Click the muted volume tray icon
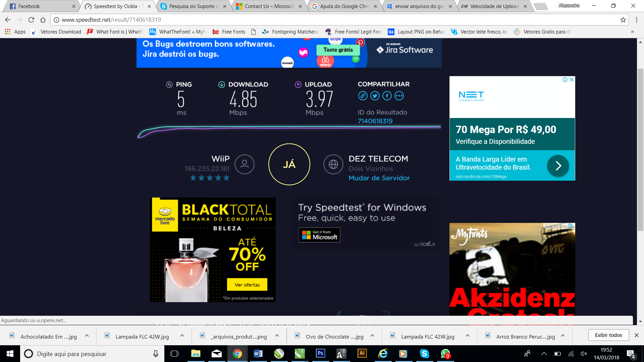 (584, 354)
